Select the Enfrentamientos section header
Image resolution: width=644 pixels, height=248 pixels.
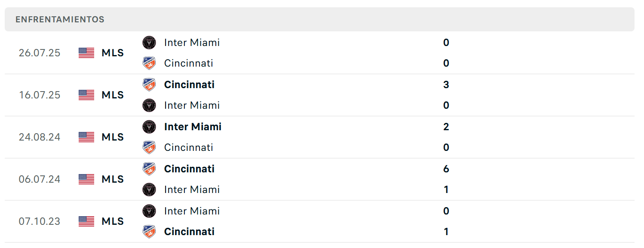60,20
